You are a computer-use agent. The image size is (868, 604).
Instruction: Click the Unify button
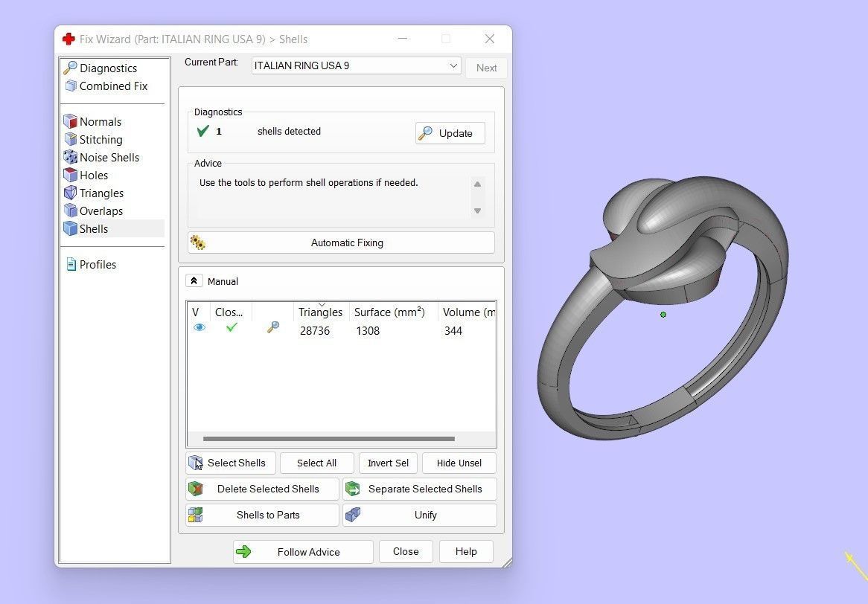[420, 515]
